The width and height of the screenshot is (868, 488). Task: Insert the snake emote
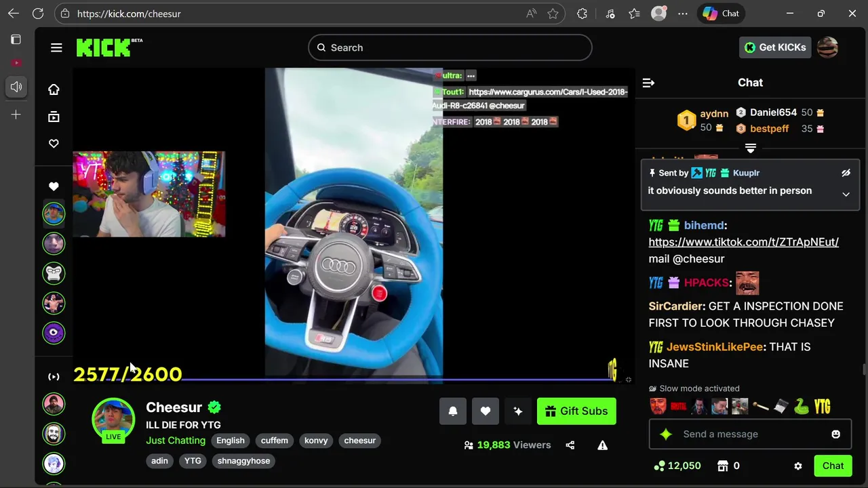(801, 407)
